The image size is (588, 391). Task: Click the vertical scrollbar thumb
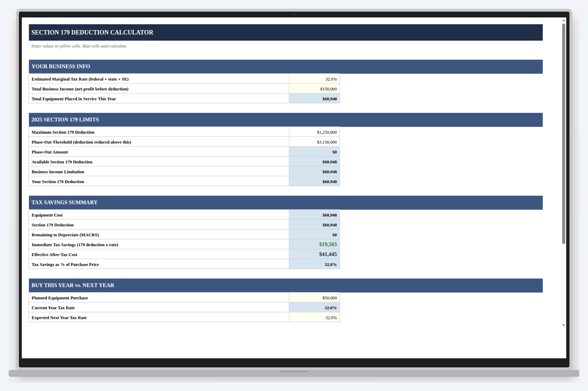(x=563, y=134)
